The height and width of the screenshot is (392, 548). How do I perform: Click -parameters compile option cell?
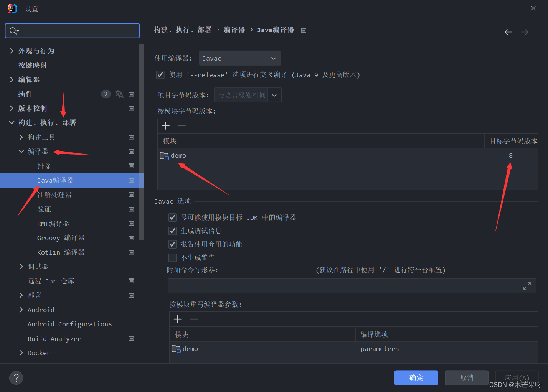378,349
